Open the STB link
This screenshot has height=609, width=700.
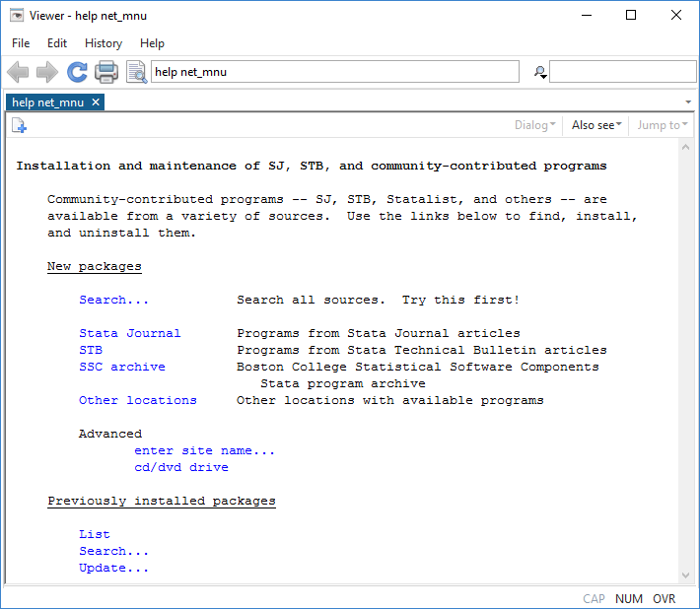point(91,350)
